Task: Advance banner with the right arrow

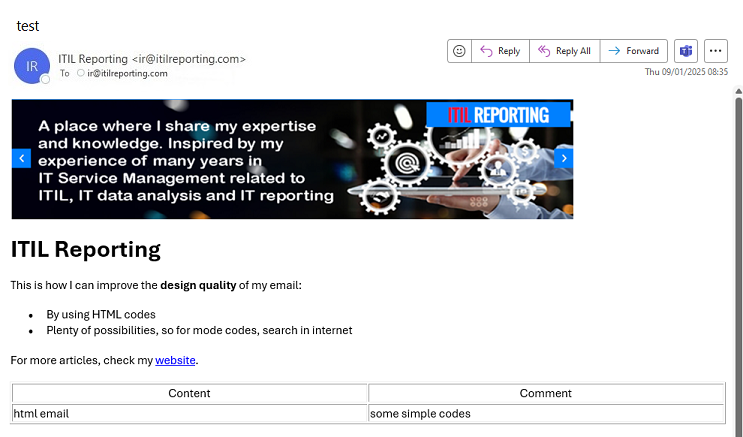Action: [x=564, y=158]
